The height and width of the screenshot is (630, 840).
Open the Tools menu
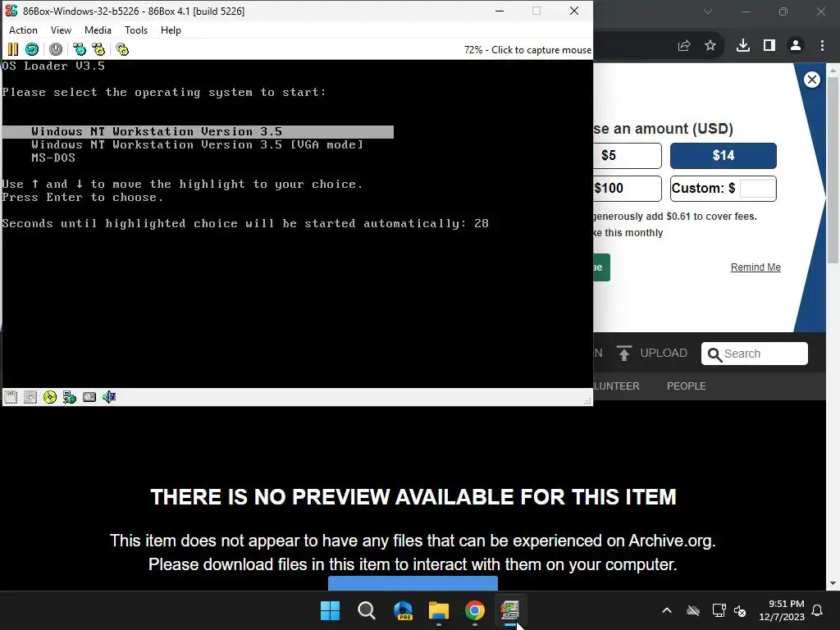pyautogui.click(x=136, y=30)
